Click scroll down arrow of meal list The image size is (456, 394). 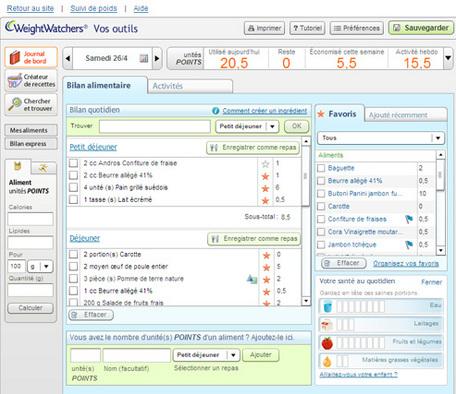tap(306, 301)
